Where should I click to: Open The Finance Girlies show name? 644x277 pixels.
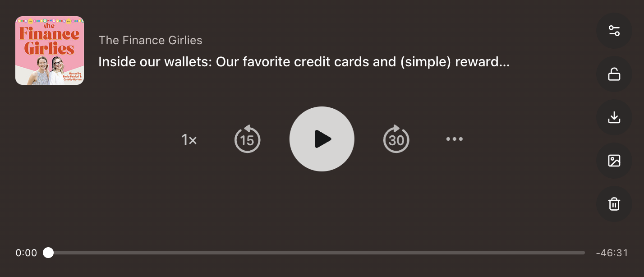[x=150, y=40]
